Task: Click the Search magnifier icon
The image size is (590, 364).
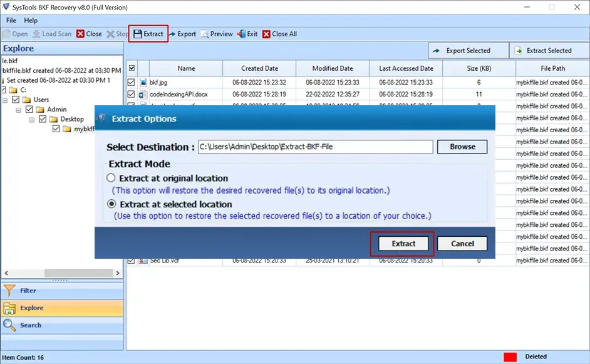Action: click(9, 325)
